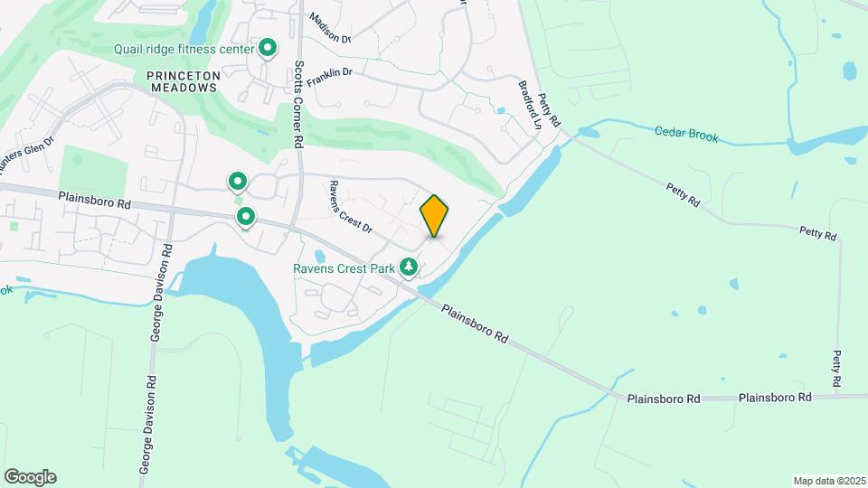Click the Ravens Crest Dr street label

click(x=351, y=207)
